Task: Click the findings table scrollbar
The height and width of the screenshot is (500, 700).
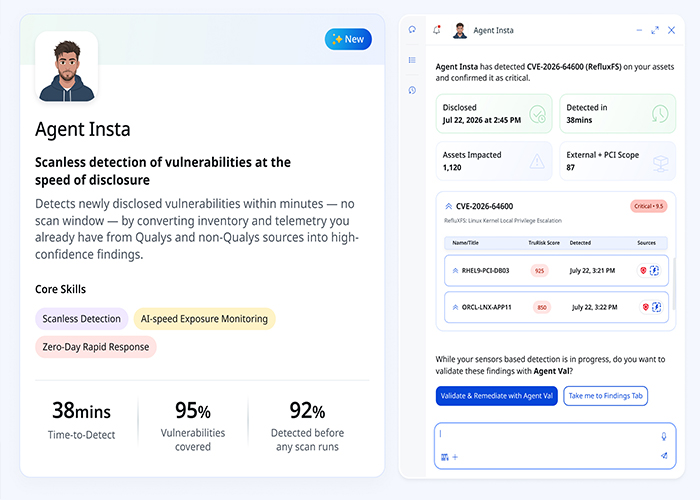Action: coord(673,284)
